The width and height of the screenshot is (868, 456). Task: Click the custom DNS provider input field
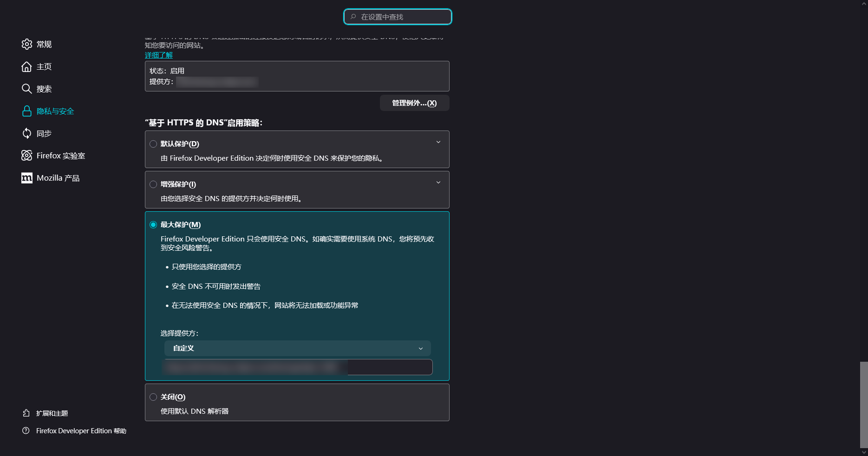point(297,367)
